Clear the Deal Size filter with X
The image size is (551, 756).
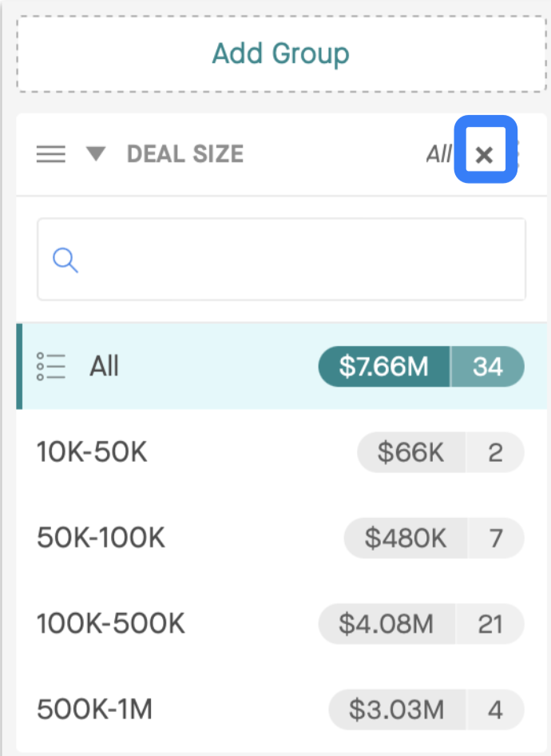(x=485, y=154)
